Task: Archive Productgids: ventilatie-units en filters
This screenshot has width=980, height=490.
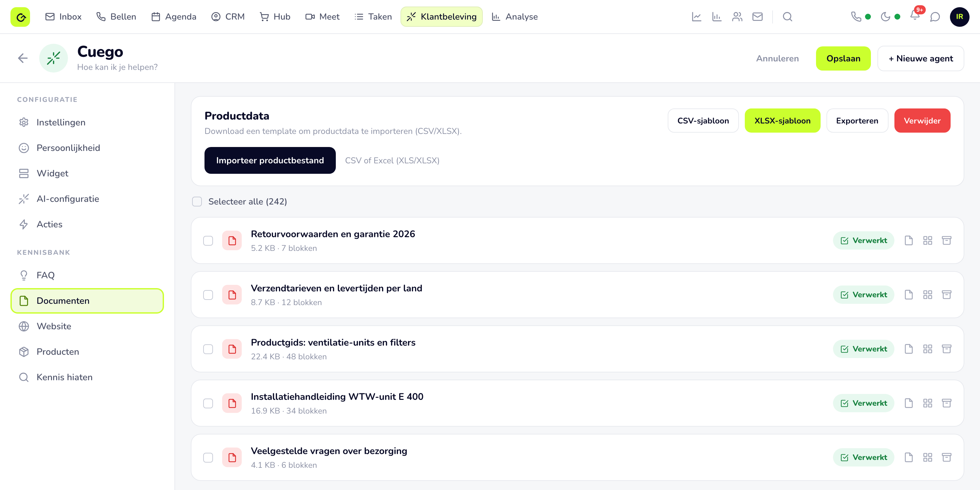Action: 947,349
